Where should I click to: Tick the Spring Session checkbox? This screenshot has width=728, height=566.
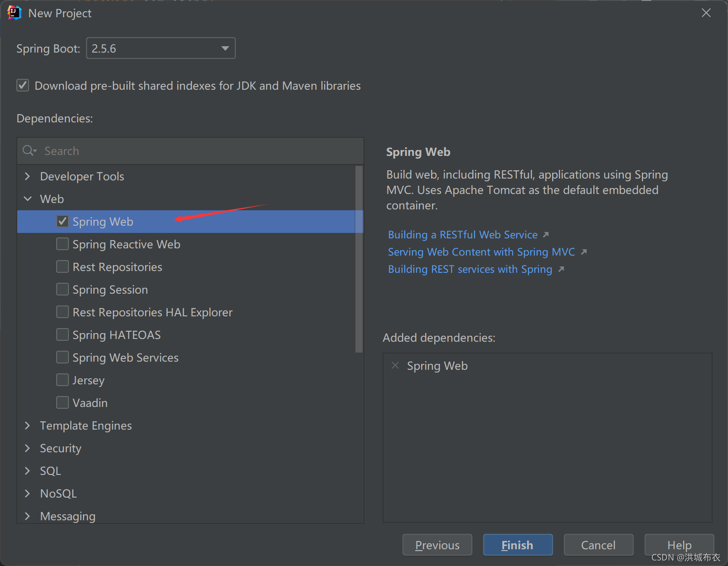click(63, 289)
